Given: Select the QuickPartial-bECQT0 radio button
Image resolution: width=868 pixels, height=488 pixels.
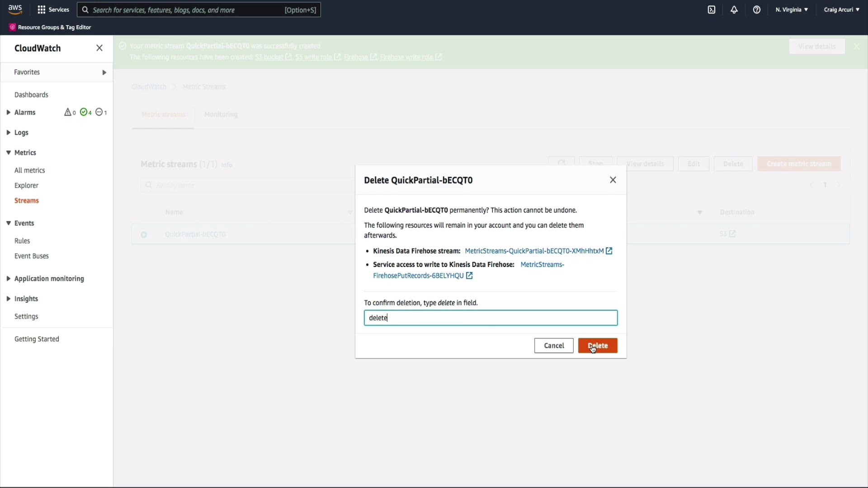Looking at the screenshot, I should click(144, 235).
